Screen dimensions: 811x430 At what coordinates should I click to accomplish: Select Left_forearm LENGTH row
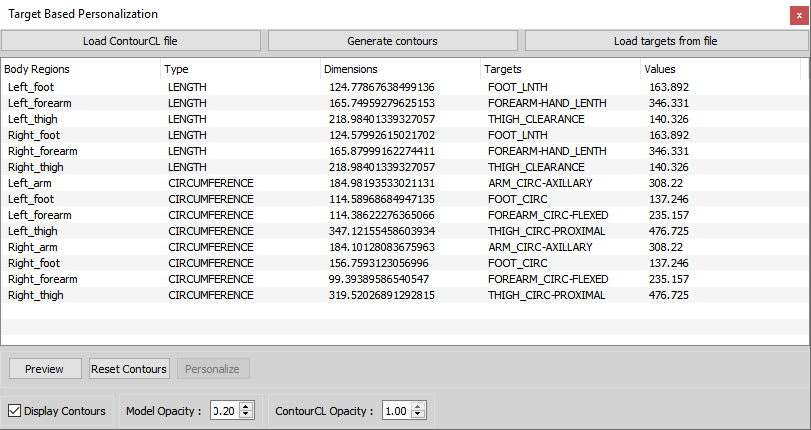tap(405, 103)
